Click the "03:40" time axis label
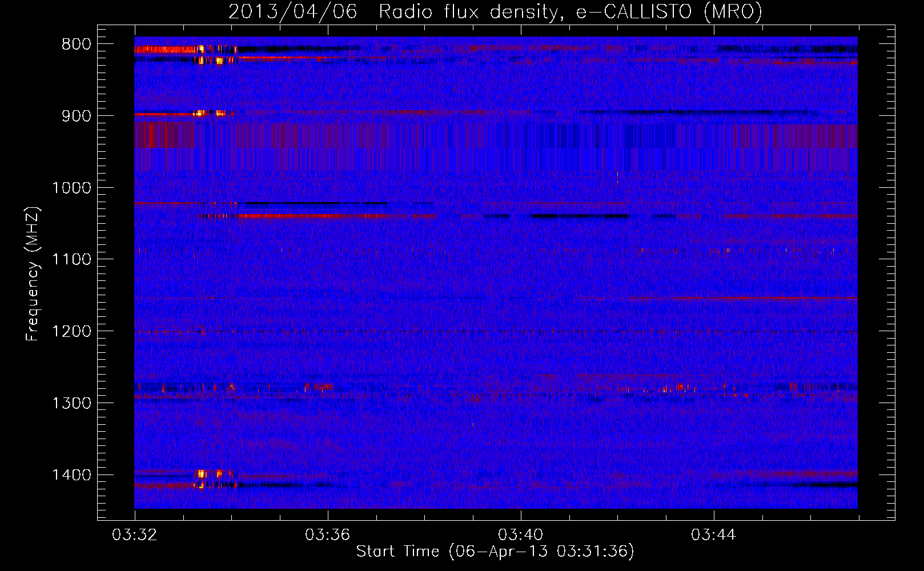Image resolution: width=924 pixels, height=571 pixels. (521, 535)
